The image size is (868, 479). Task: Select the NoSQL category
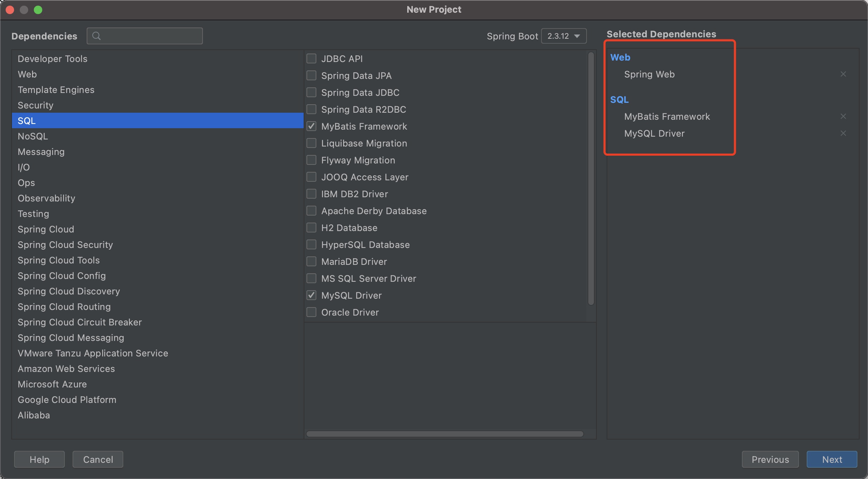[157, 136]
